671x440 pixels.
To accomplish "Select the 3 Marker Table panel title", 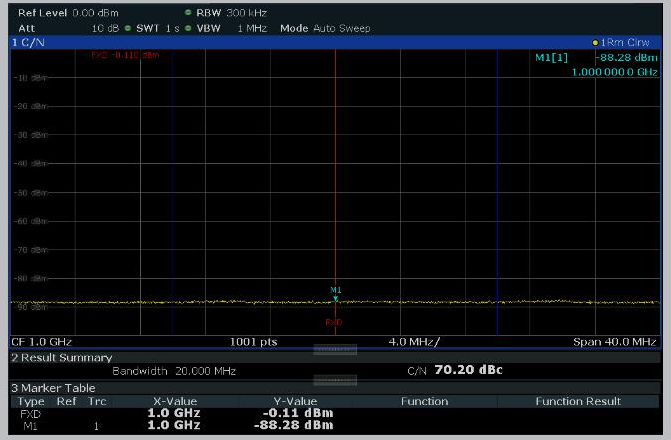I will (x=53, y=388).
